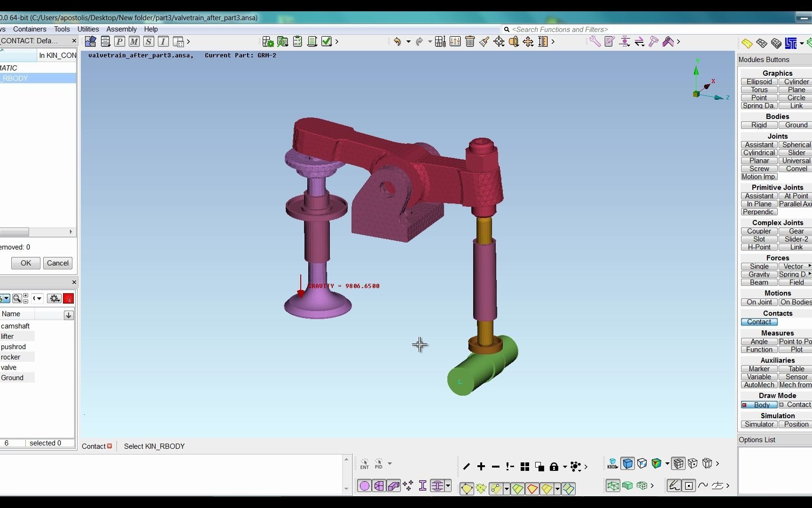812x508 pixels.
Task: Click the undo arrow icon
Action: point(397,41)
